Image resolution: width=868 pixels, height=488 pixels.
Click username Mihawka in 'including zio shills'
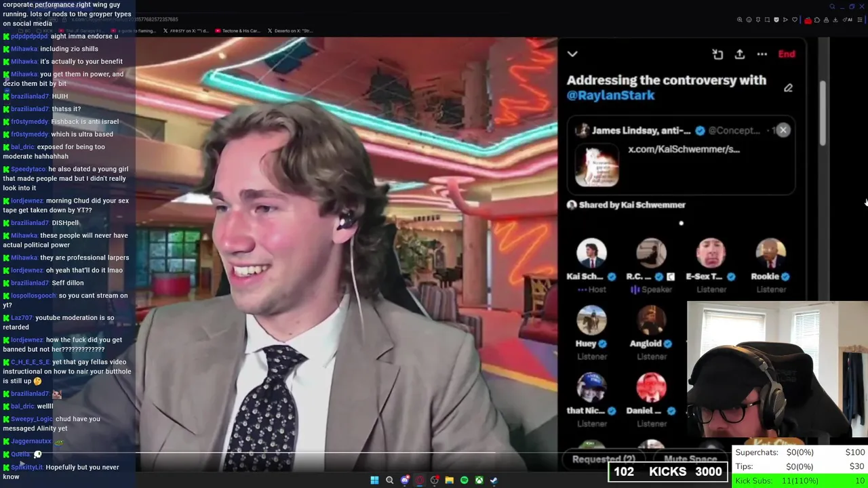(24, 49)
